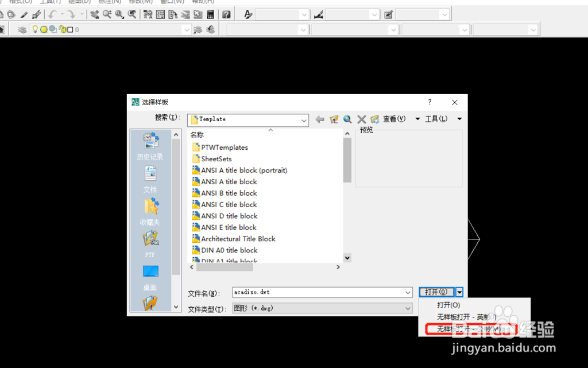Viewport: 588px width, 368px height.
Task: Click the Create New Folder icon
Action: tap(374, 119)
